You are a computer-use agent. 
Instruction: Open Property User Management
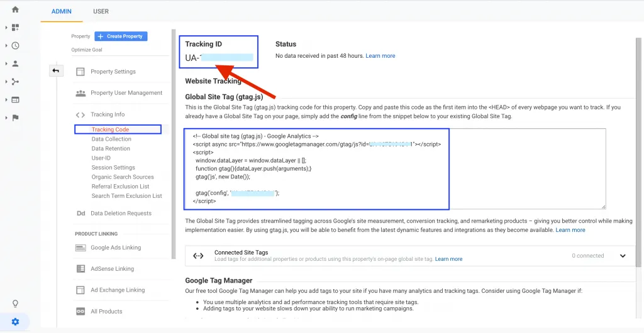[126, 93]
